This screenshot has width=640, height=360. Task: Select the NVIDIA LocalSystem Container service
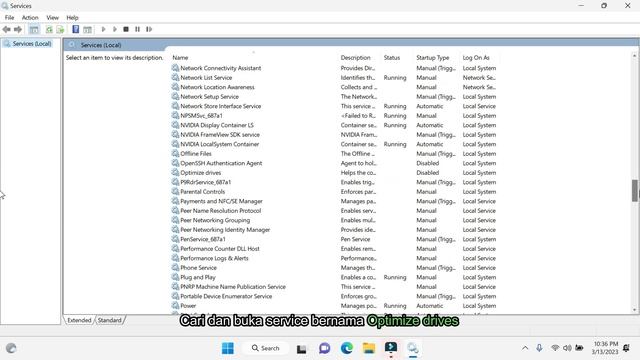pos(220,144)
